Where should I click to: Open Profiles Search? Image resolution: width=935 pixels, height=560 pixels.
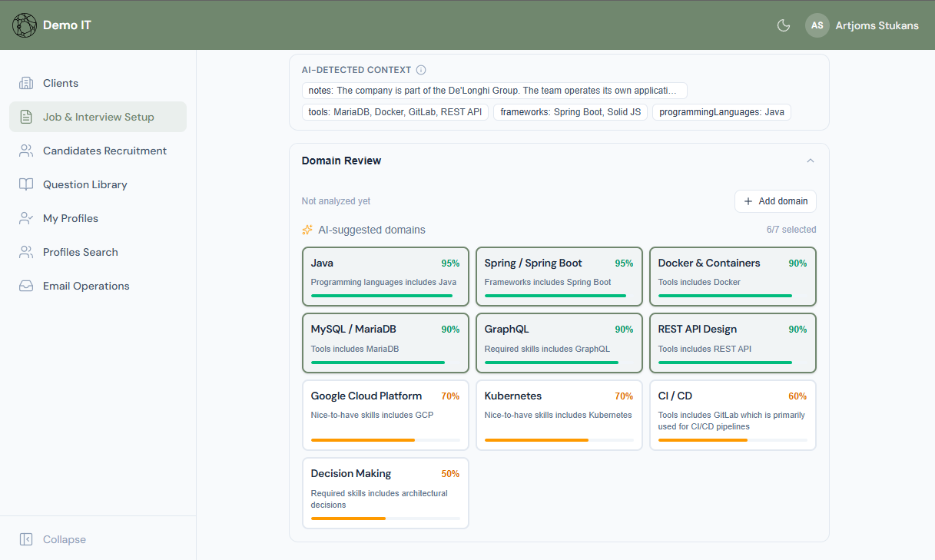click(x=98, y=252)
